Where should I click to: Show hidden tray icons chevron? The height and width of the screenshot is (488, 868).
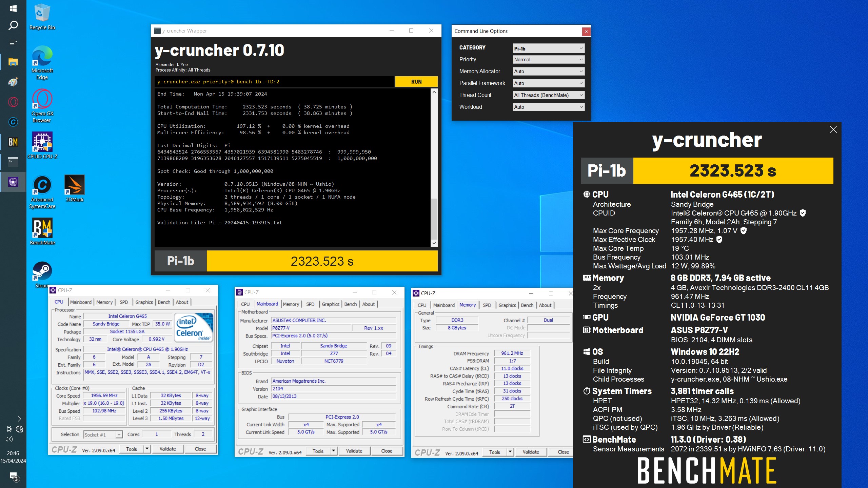click(19, 419)
